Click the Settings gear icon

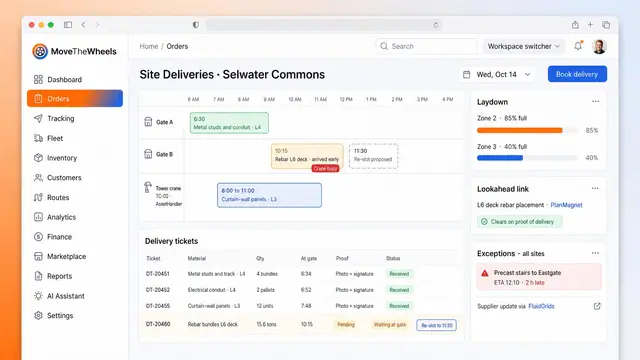point(38,316)
